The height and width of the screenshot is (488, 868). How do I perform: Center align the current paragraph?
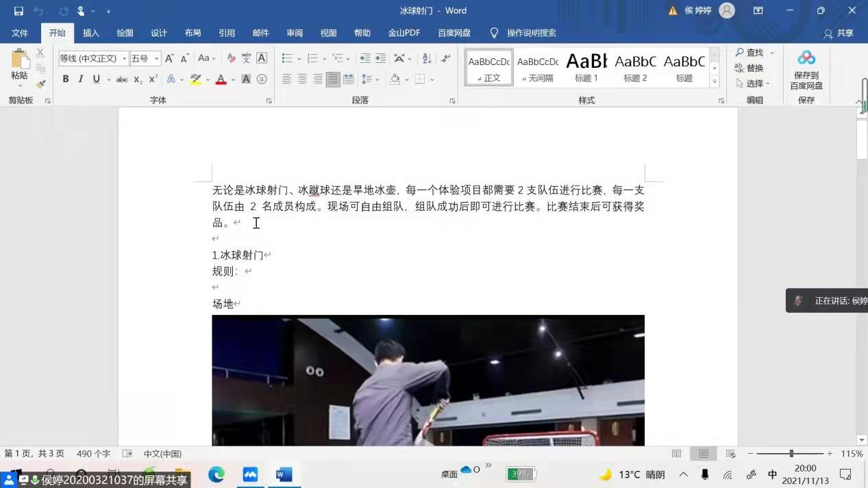coord(302,80)
